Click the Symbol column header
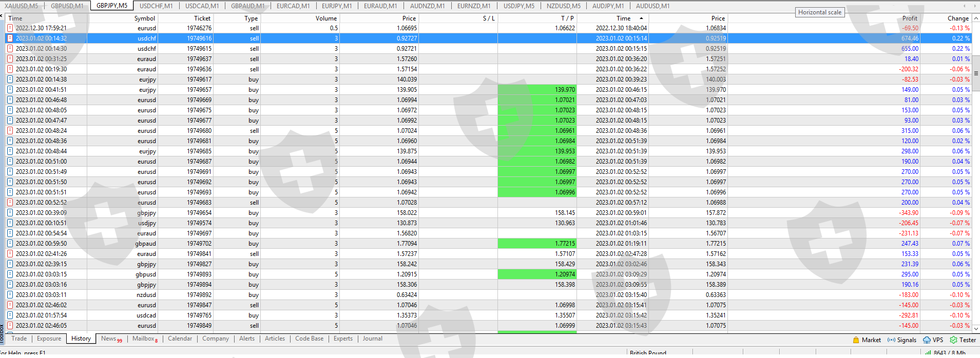 [x=144, y=18]
